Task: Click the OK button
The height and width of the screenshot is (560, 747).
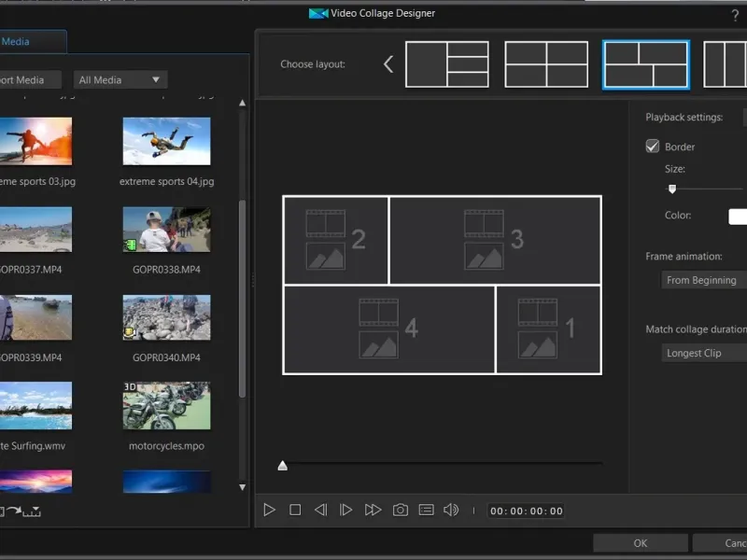Action: click(640, 542)
